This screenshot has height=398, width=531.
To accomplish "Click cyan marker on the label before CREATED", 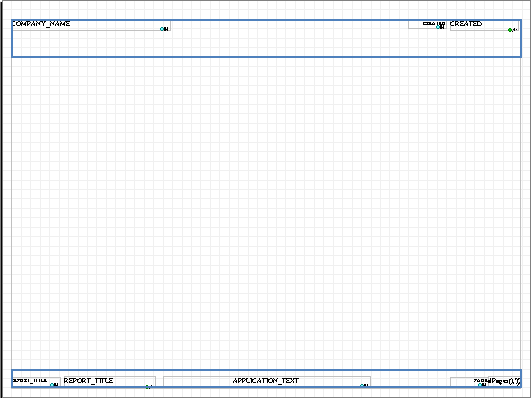I will pyautogui.click(x=438, y=27).
